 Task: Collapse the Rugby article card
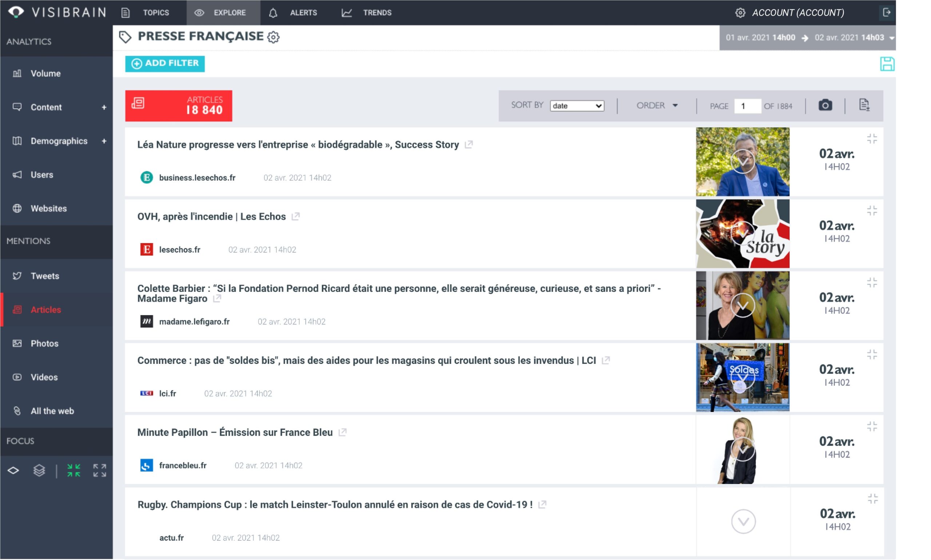[x=872, y=499]
